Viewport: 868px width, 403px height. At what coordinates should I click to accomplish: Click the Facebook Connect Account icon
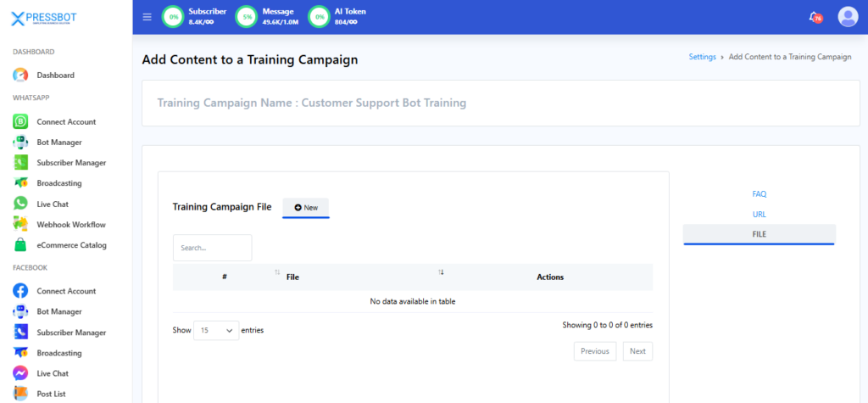21,291
